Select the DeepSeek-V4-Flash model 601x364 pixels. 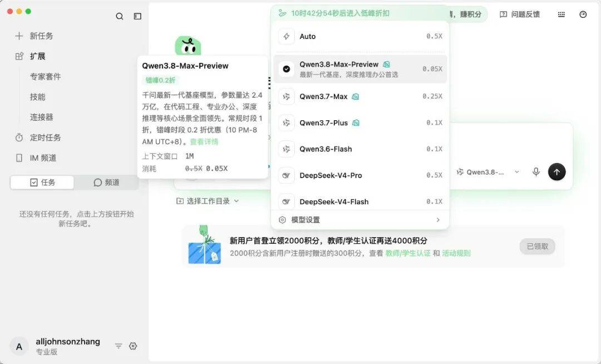(x=360, y=201)
